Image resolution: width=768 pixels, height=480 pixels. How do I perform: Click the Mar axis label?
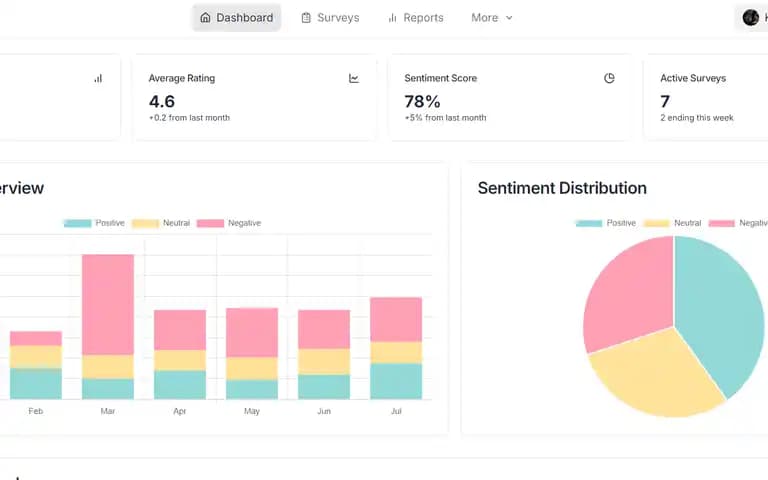[108, 411]
